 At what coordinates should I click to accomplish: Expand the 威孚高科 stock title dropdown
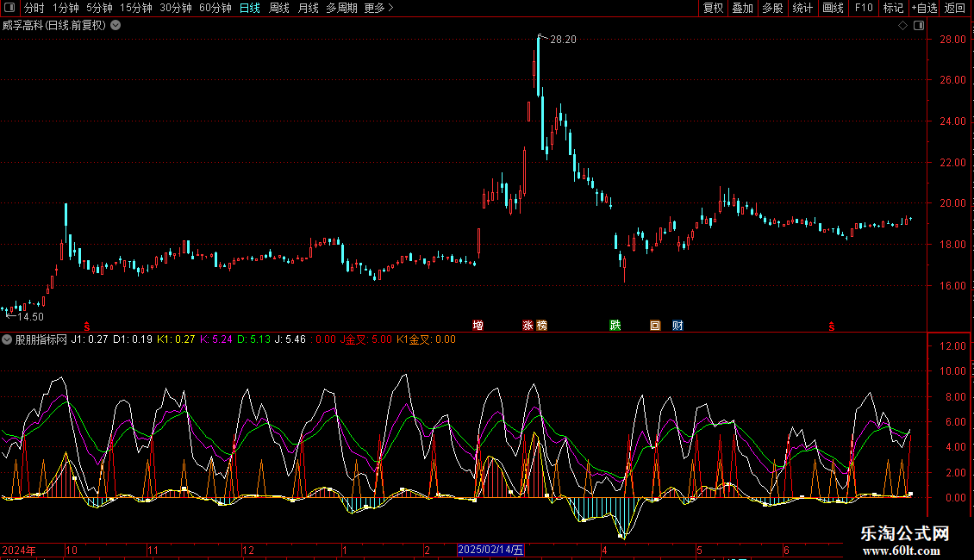click(x=116, y=25)
